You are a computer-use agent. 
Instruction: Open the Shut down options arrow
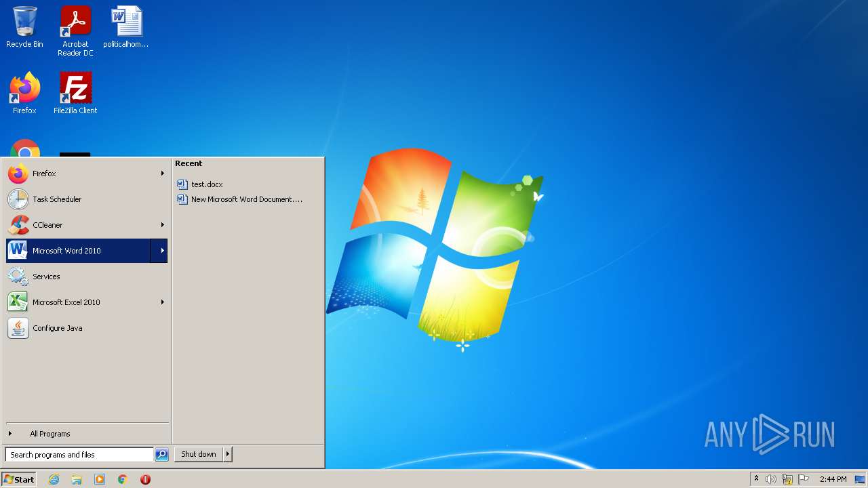(x=228, y=454)
